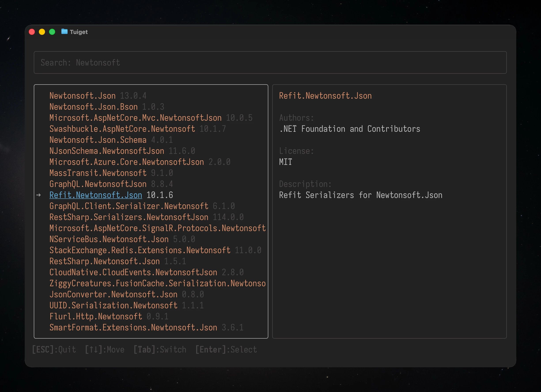Viewport: 541px width, 392px height.
Task: Click the arrow marker beside Refit.Newtonsoft.Json
Action: click(38, 195)
